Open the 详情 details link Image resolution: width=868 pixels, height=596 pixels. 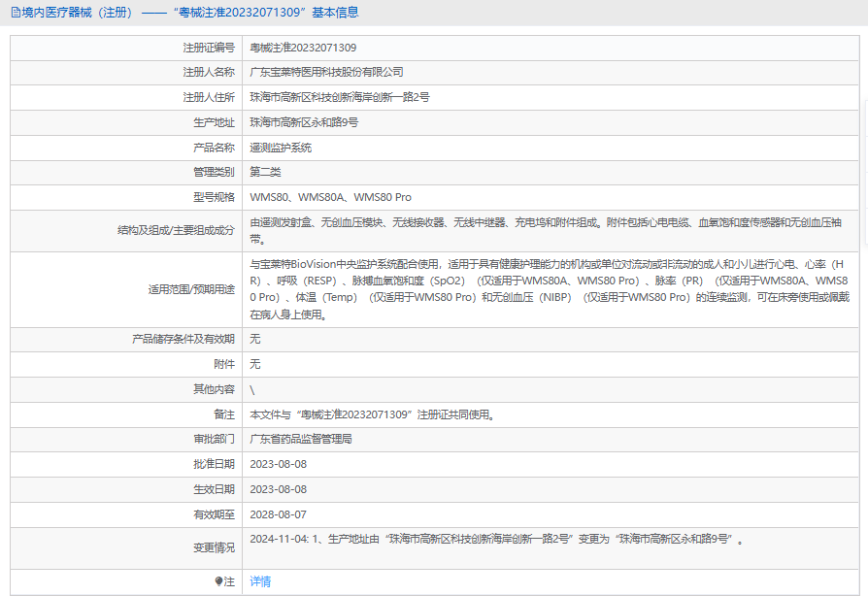(260, 581)
